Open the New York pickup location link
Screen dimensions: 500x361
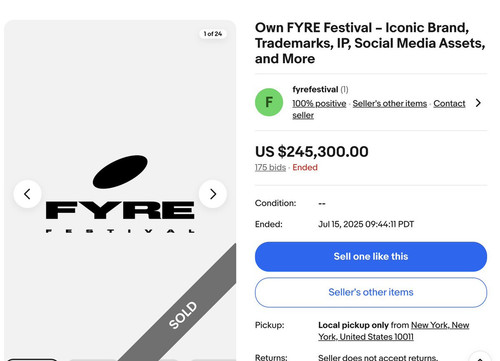point(394,331)
